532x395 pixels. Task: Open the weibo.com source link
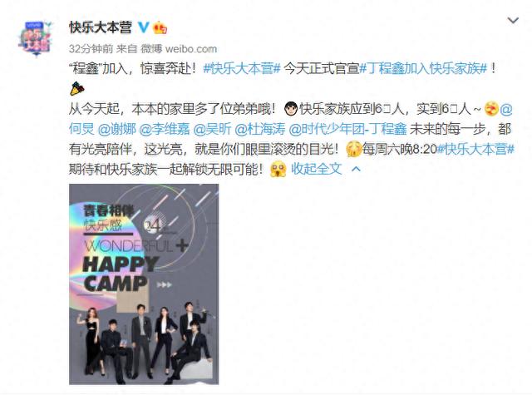[191, 49]
